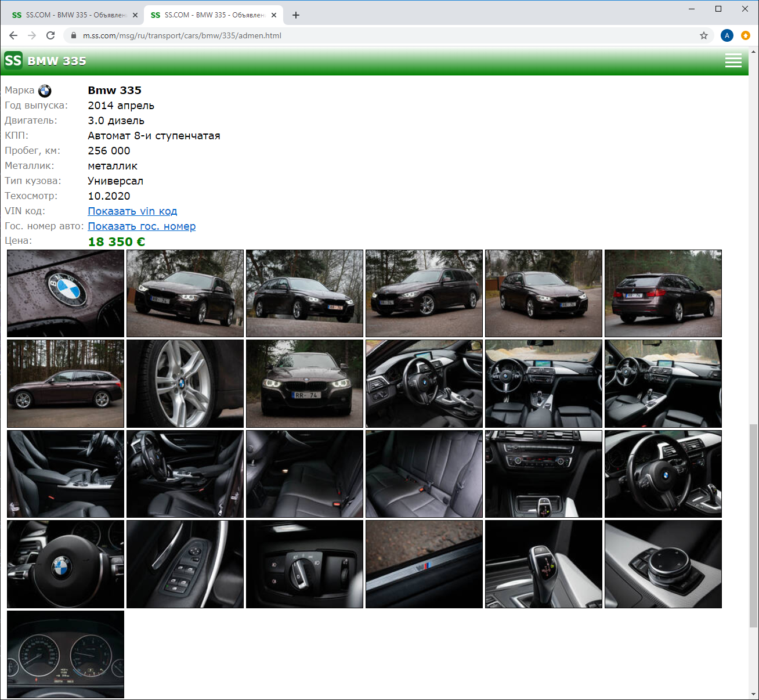
Task: Reload the page
Action: pos(50,35)
